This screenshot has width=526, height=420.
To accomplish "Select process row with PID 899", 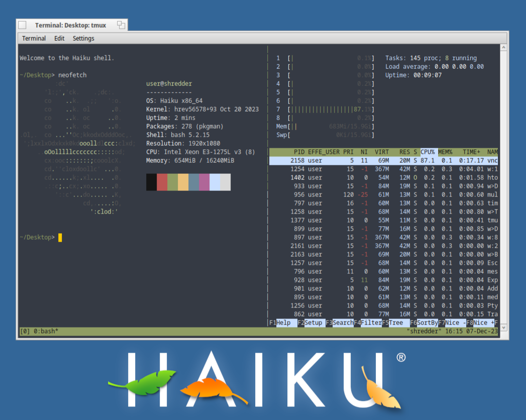I will coord(383,229).
